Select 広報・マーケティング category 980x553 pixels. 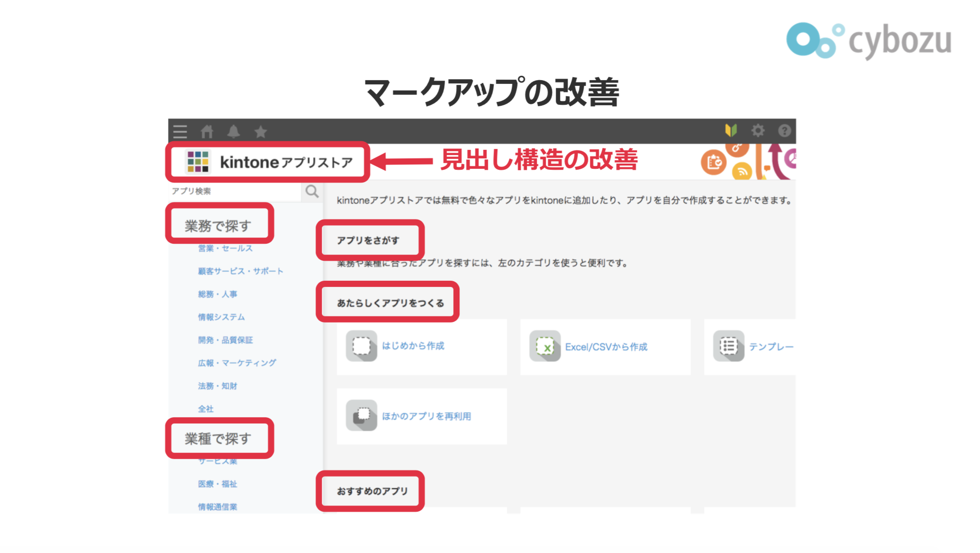pyautogui.click(x=237, y=363)
